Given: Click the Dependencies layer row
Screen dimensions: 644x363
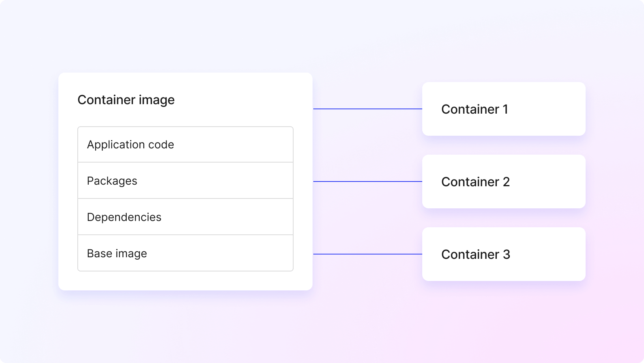Looking at the screenshot, I should [185, 217].
